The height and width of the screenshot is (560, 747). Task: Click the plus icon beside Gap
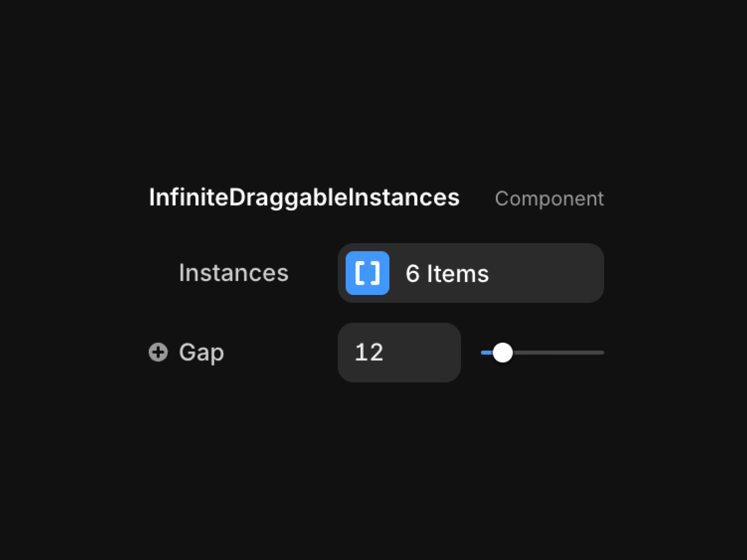tap(158, 352)
